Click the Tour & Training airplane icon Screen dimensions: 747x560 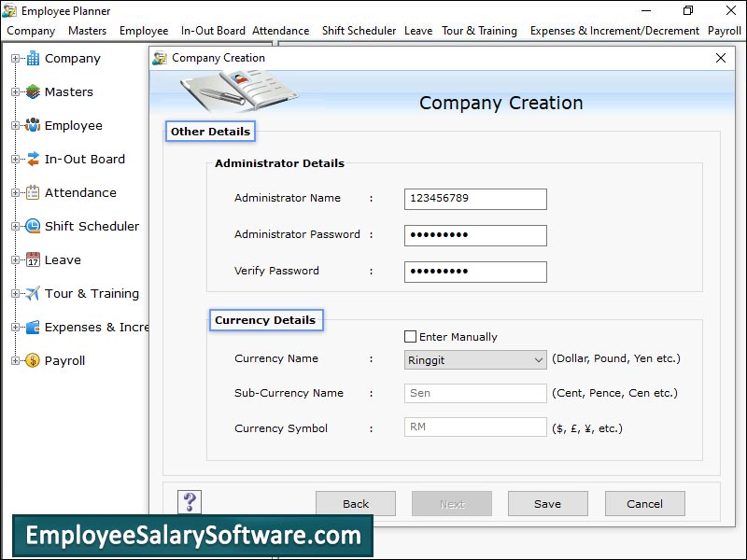pos(33,294)
